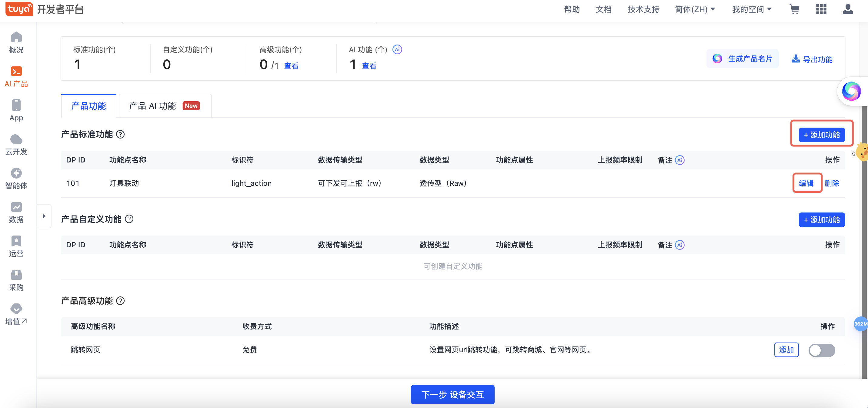Switch to the 产品 AI 功能 tab
The height and width of the screenshot is (408, 868).
165,106
